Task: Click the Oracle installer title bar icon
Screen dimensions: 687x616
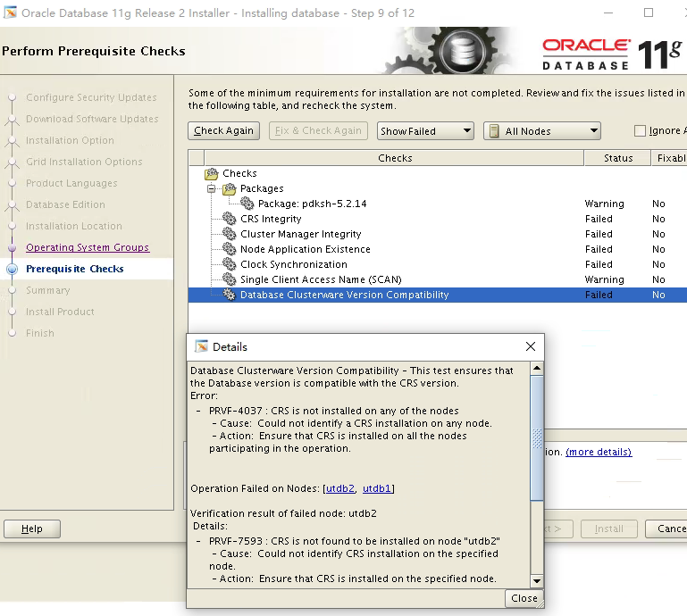Action: pyautogui.click(x=10, y=12)
